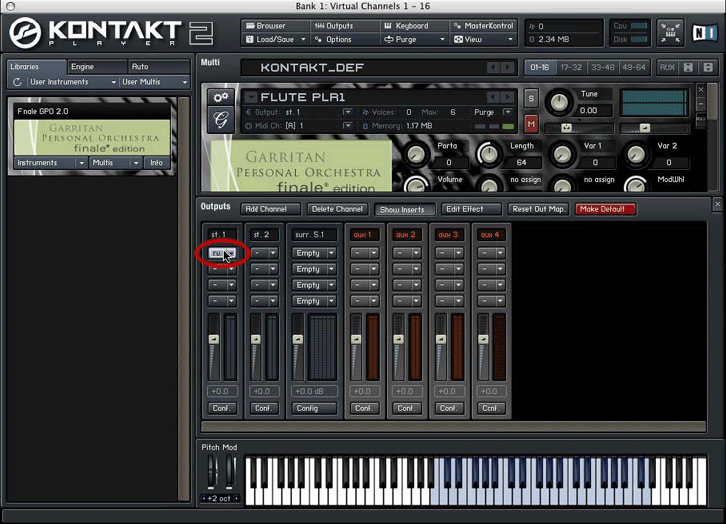Click the minimize all headers icon next to AUX
Image resolution: width=726 pixels, height=524 pixels.
click(688, 68)
